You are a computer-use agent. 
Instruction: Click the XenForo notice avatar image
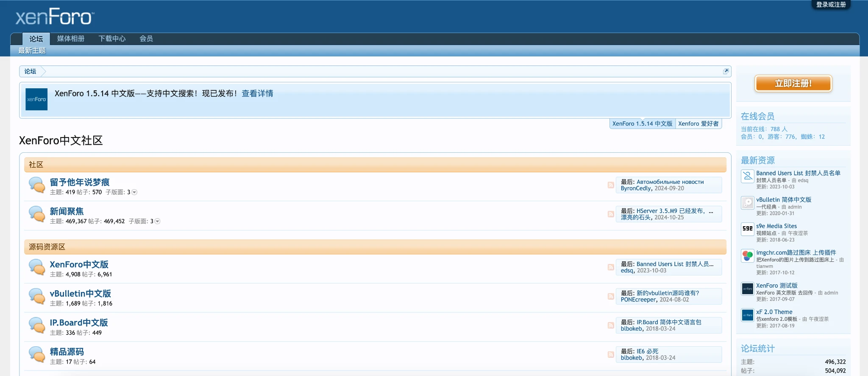pos(36,99)
